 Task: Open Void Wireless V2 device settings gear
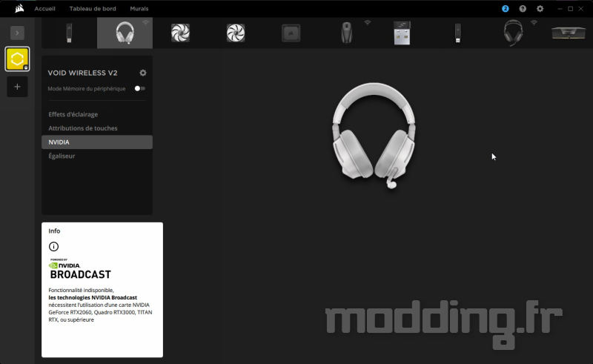143,73
